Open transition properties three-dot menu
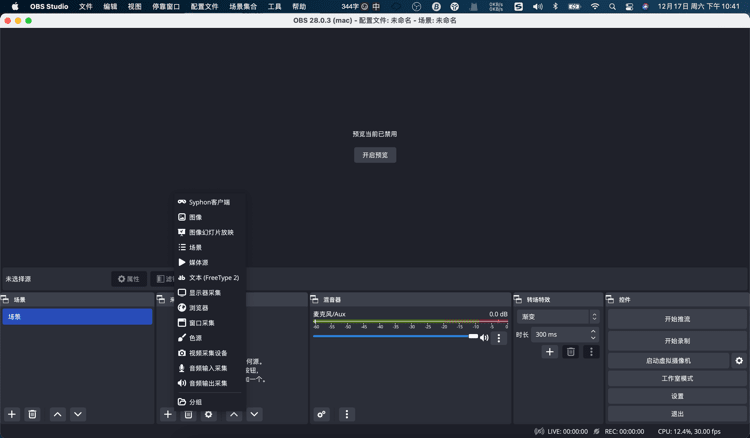This screenshot has width=750, height=438. tap(591, 352)
